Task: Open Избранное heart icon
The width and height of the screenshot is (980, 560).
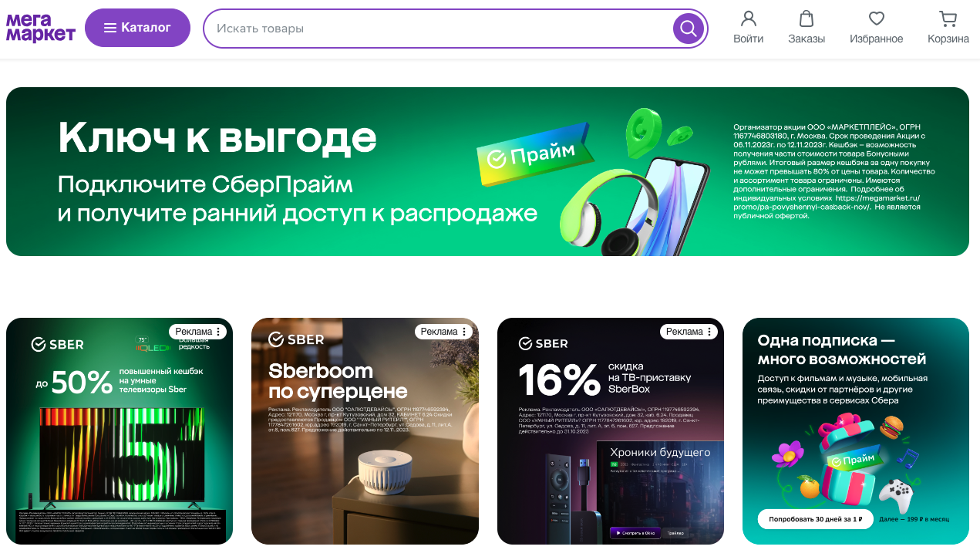Action: (x=876, y=19)
